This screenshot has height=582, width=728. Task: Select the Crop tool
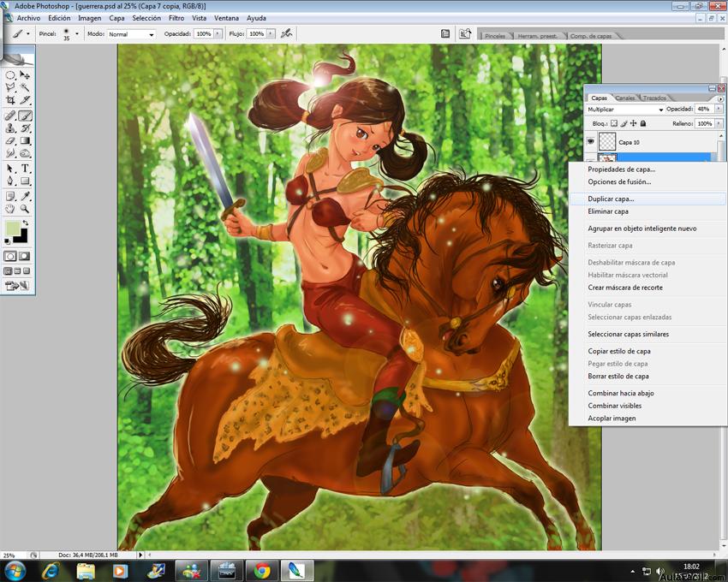point(10,100)
